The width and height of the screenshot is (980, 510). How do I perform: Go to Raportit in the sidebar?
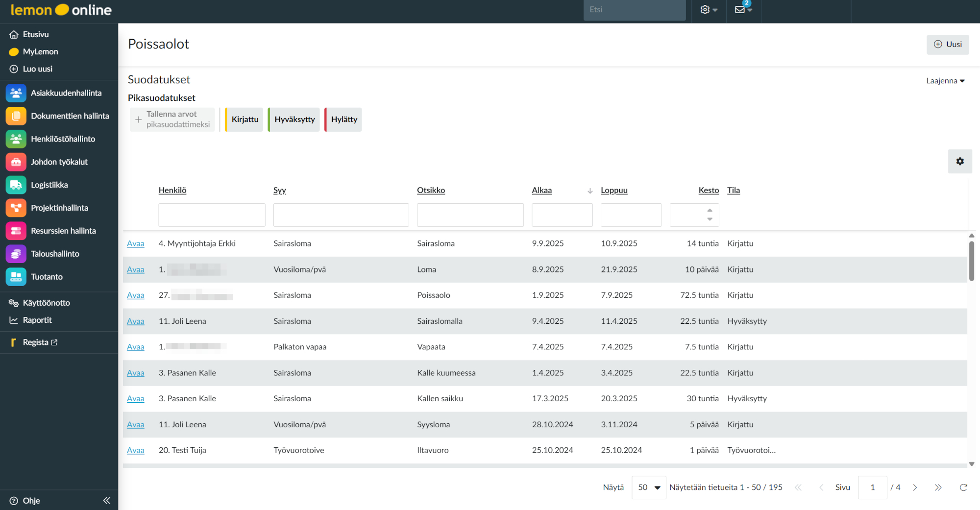pyautogui.click(x=37, y=320)
